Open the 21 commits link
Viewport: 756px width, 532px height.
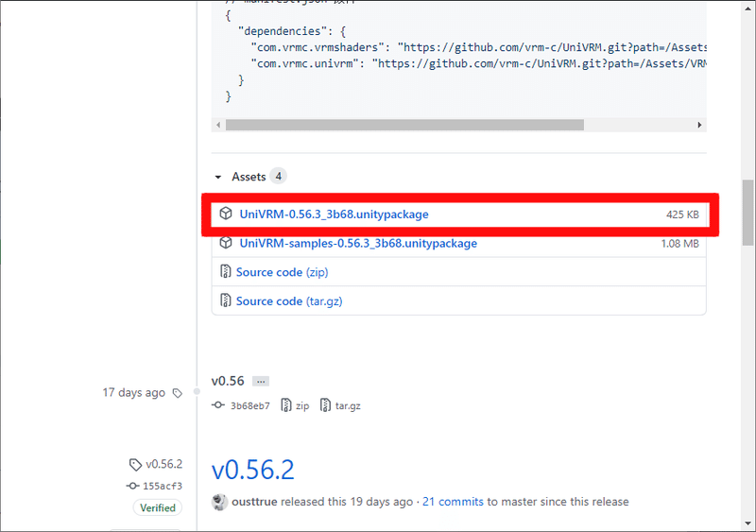[x=455, y=502]
